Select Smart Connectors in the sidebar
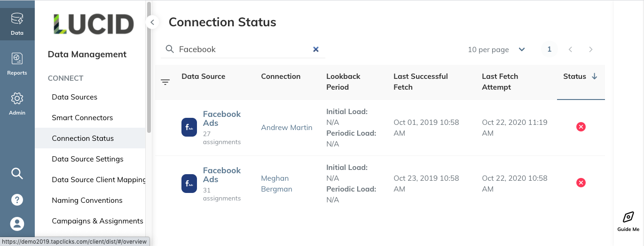The height and width of the screenshot is (246, 644). click(82, 118)
